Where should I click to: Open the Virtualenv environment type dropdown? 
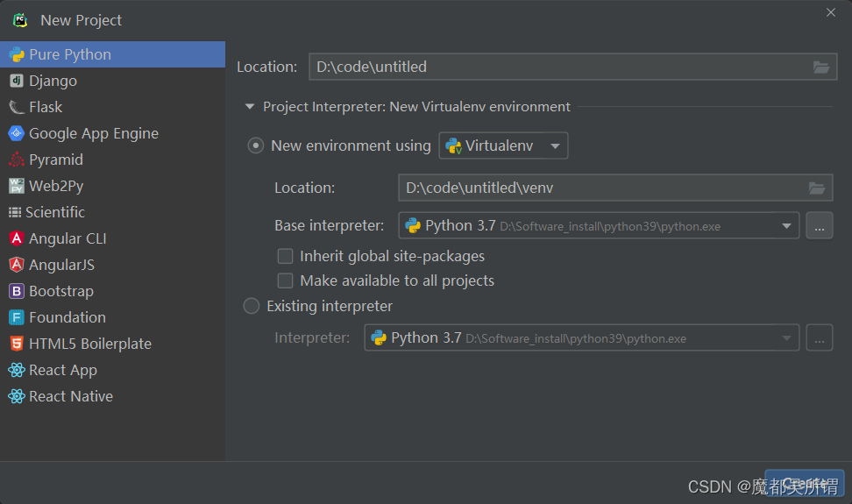click(503, 146)
